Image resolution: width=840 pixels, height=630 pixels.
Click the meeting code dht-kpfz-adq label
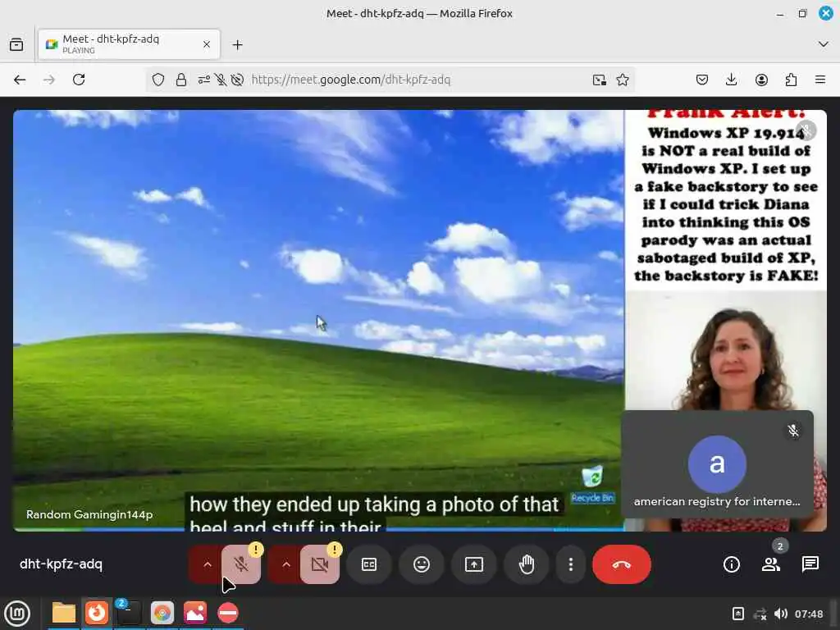click(x=61, y=564)
